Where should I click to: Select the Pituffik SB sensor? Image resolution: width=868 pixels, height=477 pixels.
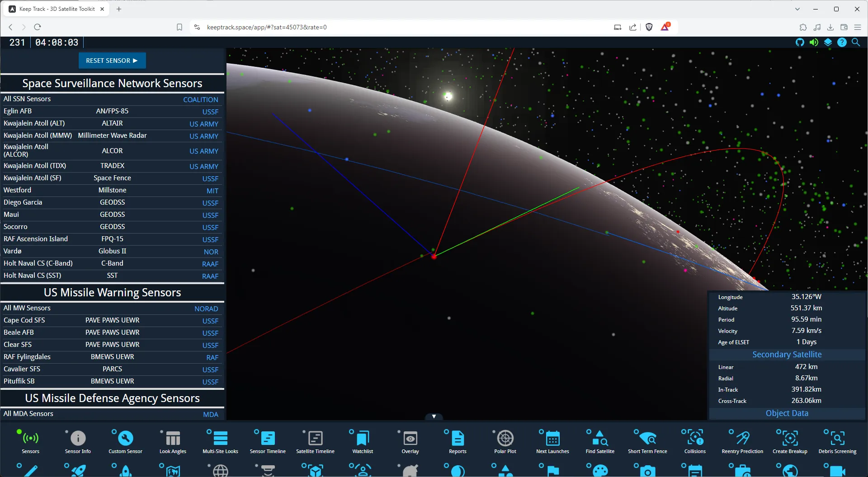point(111,381)
